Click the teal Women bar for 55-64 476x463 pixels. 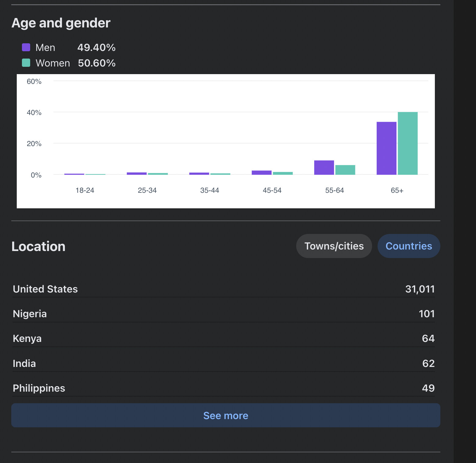pyautogui.click(x=345, y=170)
